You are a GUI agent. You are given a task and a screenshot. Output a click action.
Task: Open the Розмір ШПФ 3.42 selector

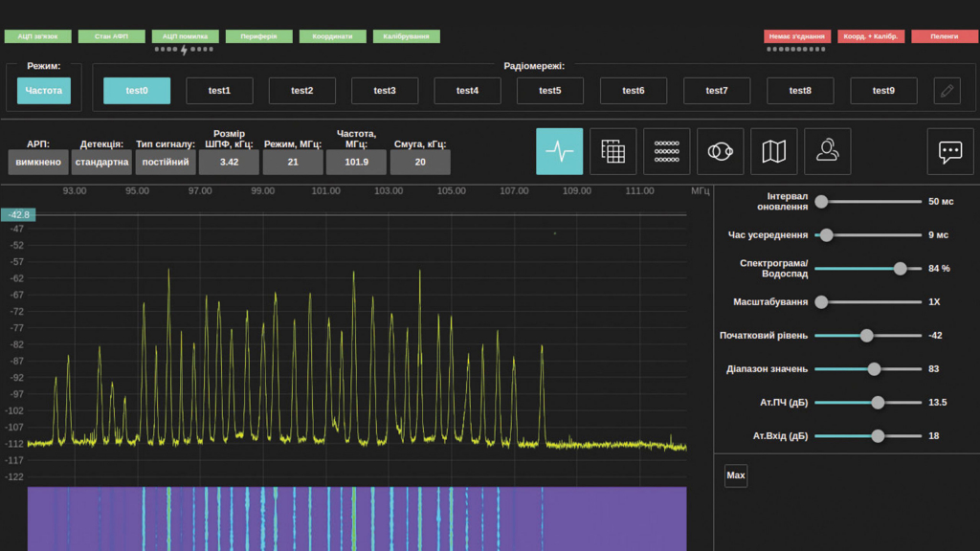tap(229, 162)
